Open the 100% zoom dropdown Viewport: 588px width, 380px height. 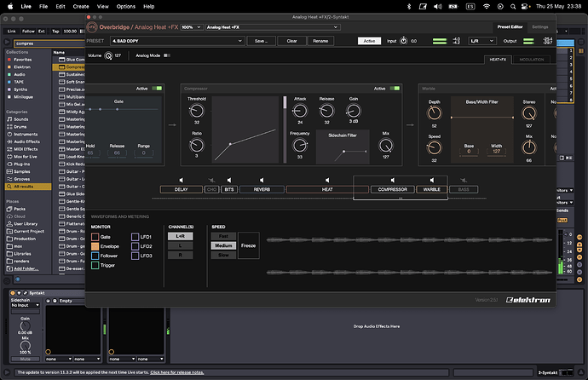192,26
